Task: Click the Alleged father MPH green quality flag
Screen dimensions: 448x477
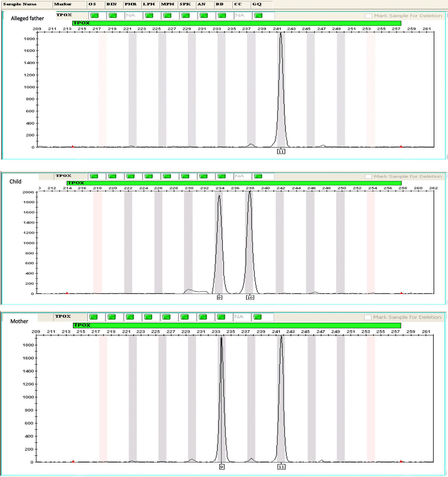Action: click(x=167, y=16)
